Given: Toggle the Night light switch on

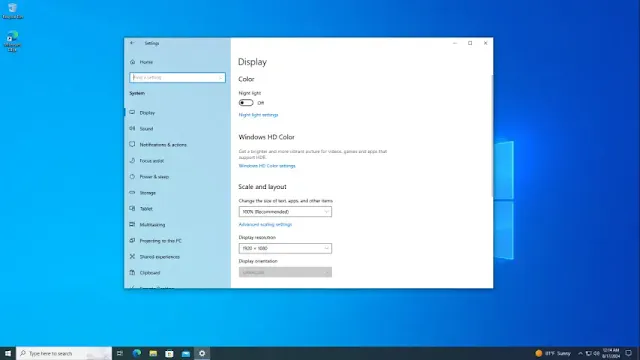Looking at the screenshot, I should 246,103.
